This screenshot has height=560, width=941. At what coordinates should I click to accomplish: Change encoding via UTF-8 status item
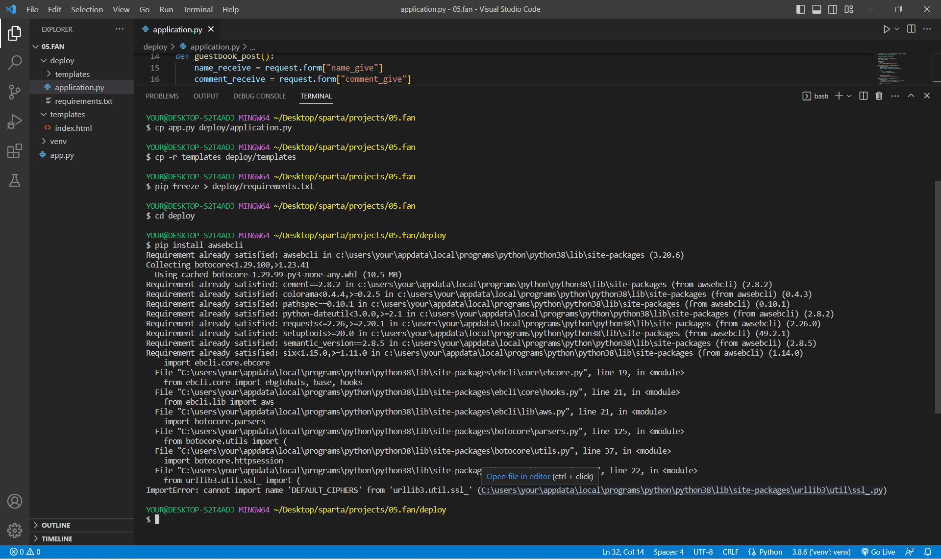coord(703,552)
